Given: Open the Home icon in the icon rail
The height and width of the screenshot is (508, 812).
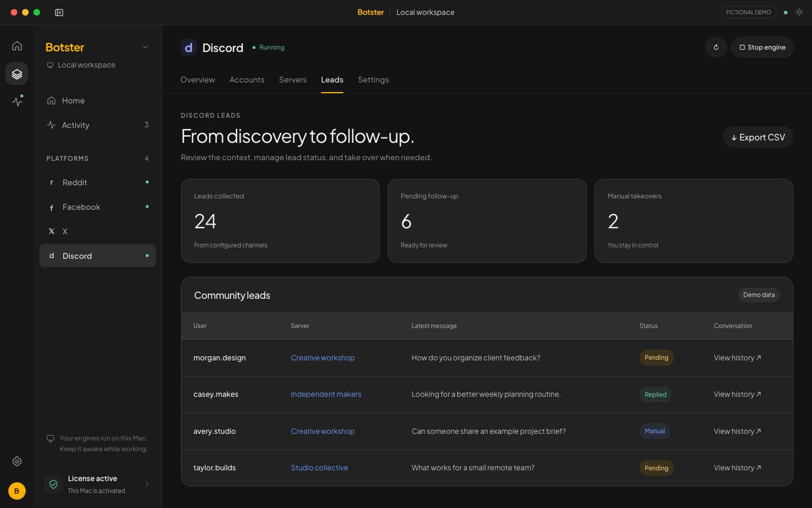Looking at the screenshot, I should coord(17,46).
